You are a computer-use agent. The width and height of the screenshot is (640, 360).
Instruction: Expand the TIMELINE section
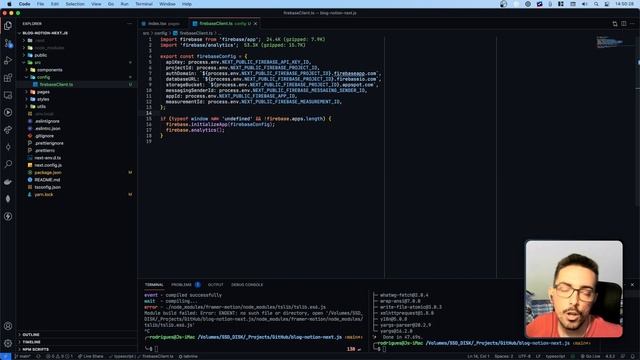[76, 342]
